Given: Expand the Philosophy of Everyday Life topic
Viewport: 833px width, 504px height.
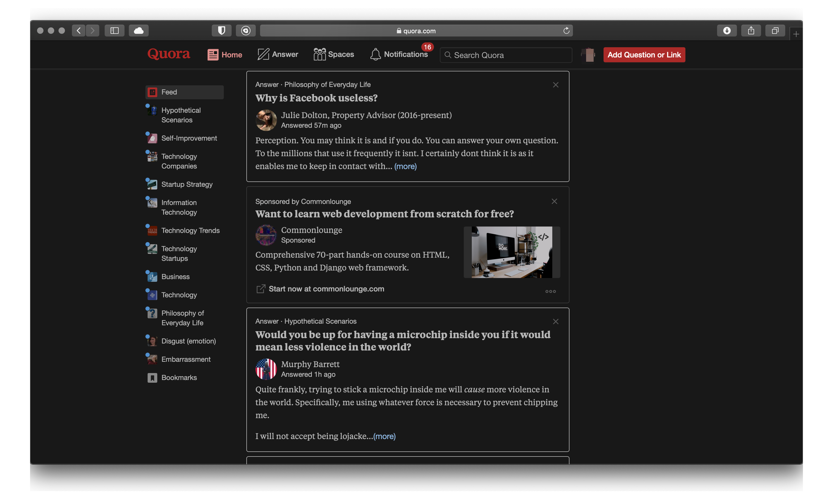Looking at the screenshot, I should coord(183,318).
